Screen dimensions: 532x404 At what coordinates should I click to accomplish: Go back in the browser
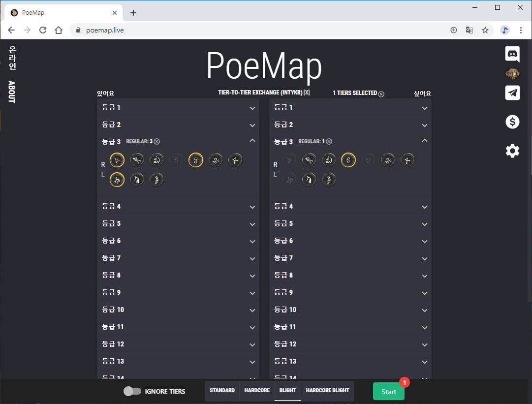pos(11,30)
